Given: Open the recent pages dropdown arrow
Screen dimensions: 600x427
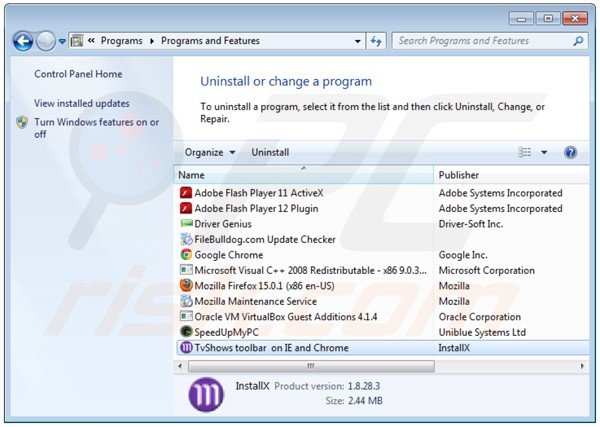Looking at the screenshot, I should [62, 41].
